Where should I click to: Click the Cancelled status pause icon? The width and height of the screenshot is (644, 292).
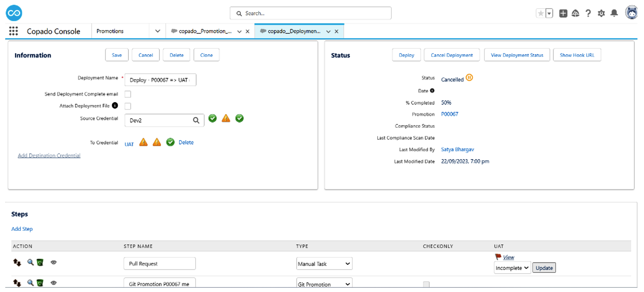[x=469, y=78]
